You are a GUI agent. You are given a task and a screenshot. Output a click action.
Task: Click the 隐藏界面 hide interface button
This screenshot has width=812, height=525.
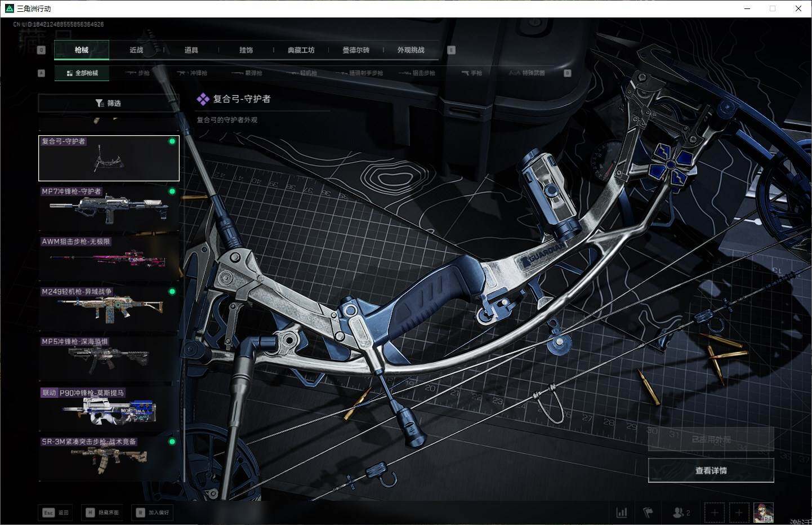point(102,513)
